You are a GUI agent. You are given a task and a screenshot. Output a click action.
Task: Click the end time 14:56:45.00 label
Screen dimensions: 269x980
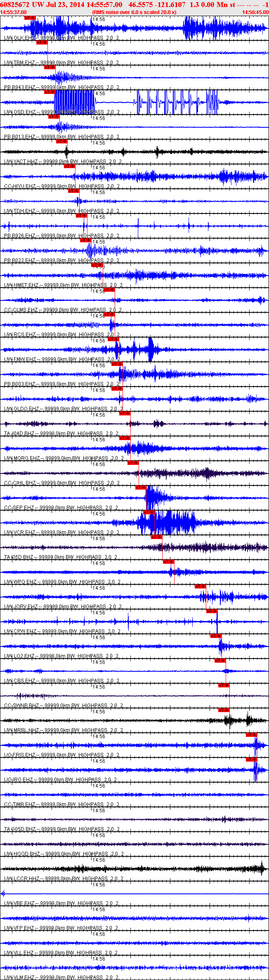pos(255,12)
